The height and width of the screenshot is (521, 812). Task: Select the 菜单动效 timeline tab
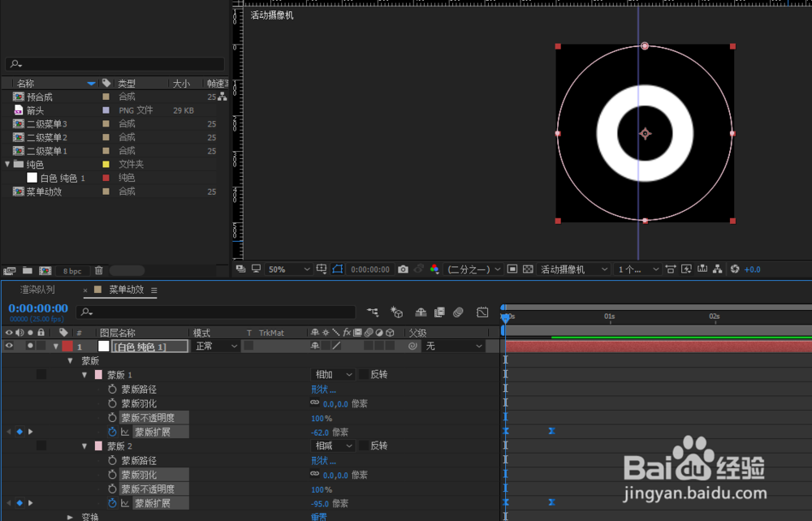point(127,290)
